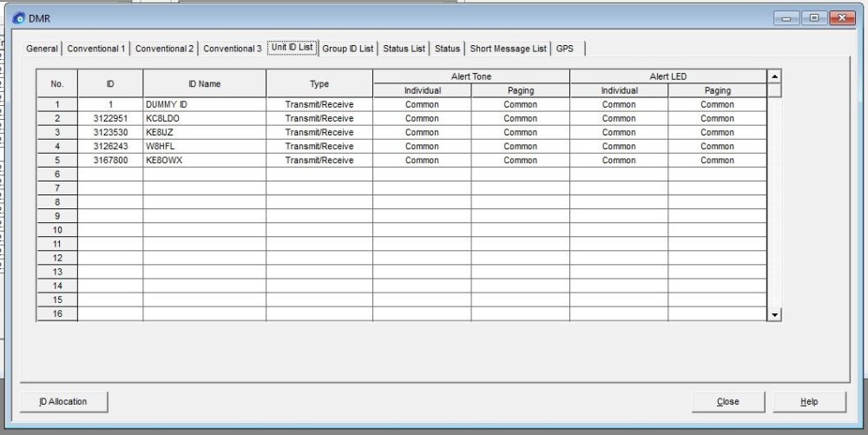Open Paging Alert LED for KE8OWX
868x435 pixels.
[x=717, y=160]
